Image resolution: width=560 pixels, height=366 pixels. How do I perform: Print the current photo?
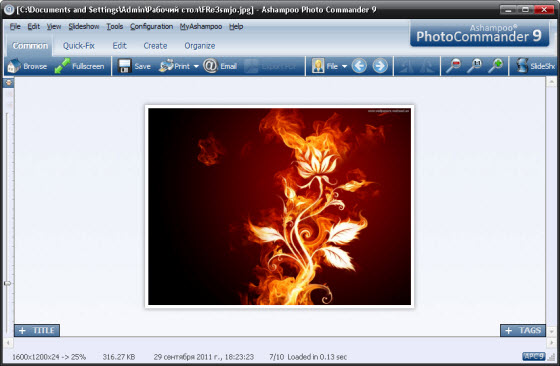point(175,66)
